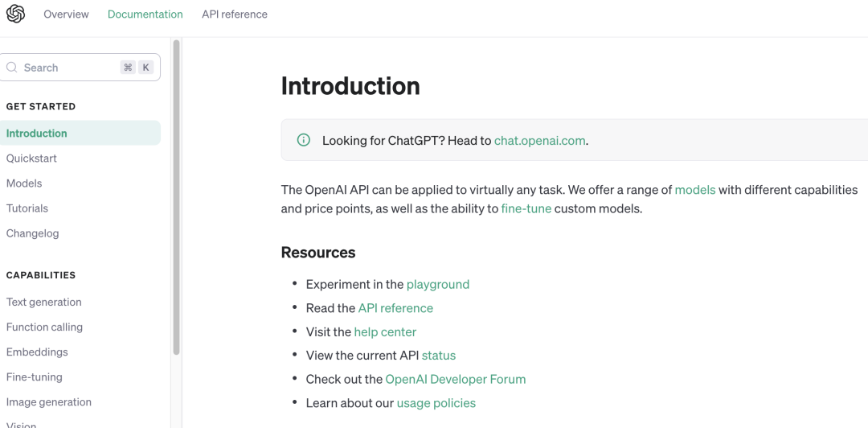Screen dimensions: 868x428
Task: Open the Overview tab
Action: point(66,14)
